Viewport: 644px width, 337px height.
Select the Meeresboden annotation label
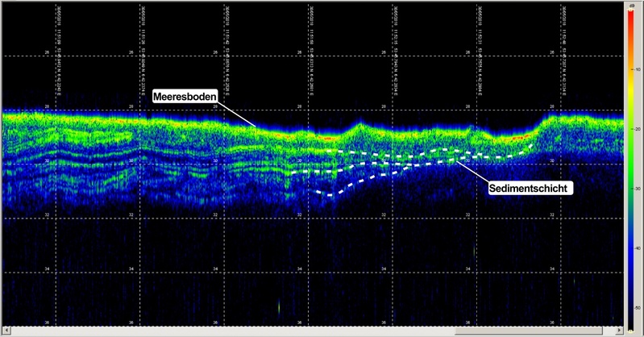pos(184,97)
